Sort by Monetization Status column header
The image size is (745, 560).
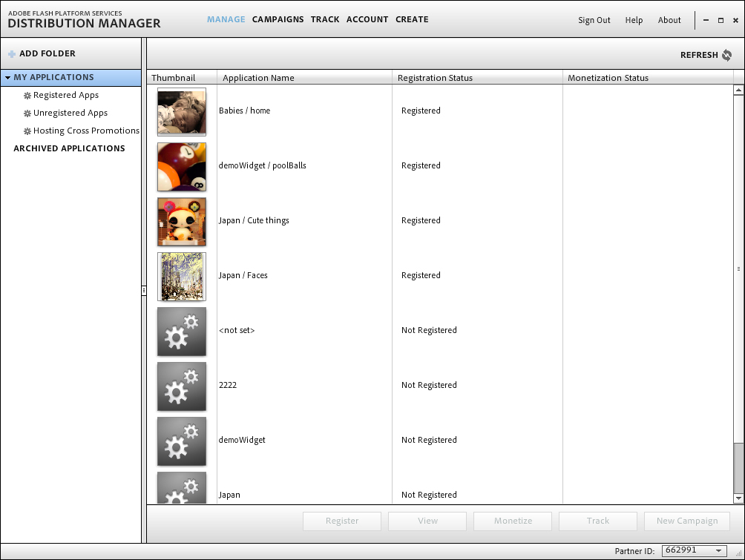coord(648,77)
